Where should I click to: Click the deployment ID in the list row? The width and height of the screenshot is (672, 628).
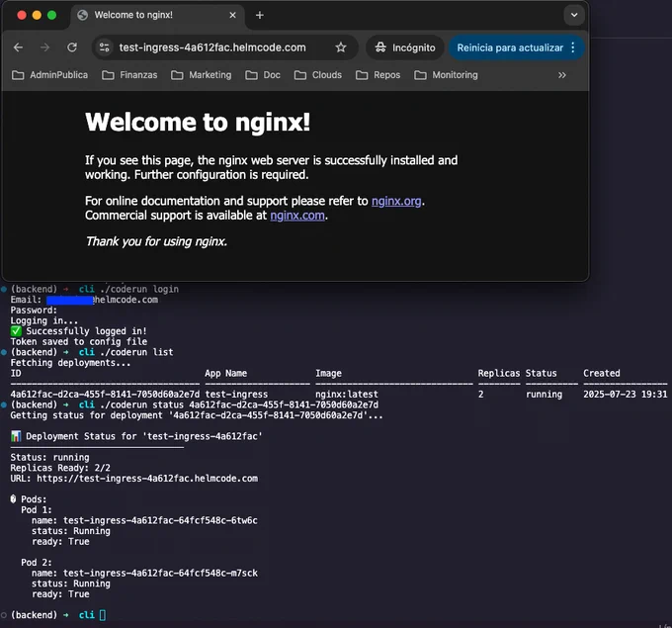[x=105, y=395]
